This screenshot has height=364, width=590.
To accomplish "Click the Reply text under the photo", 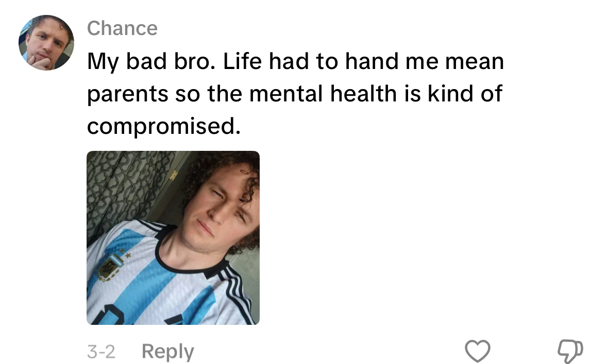I will [168, 352].
